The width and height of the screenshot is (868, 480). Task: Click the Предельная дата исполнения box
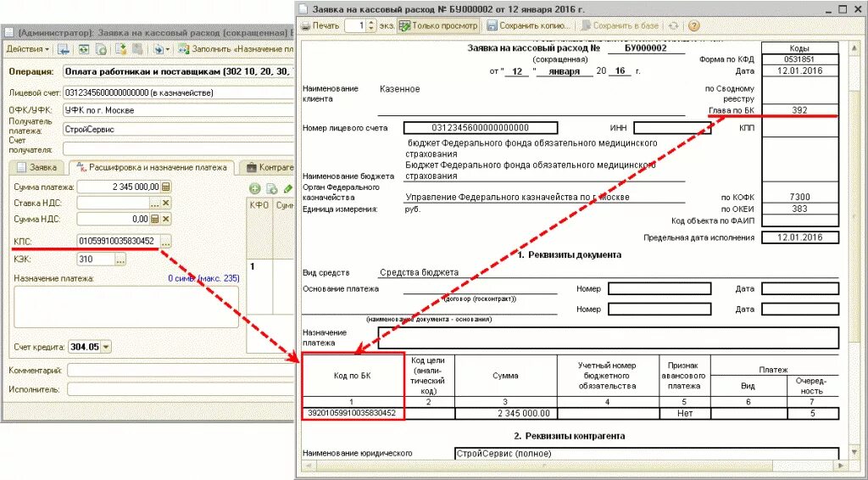(800, 237)
